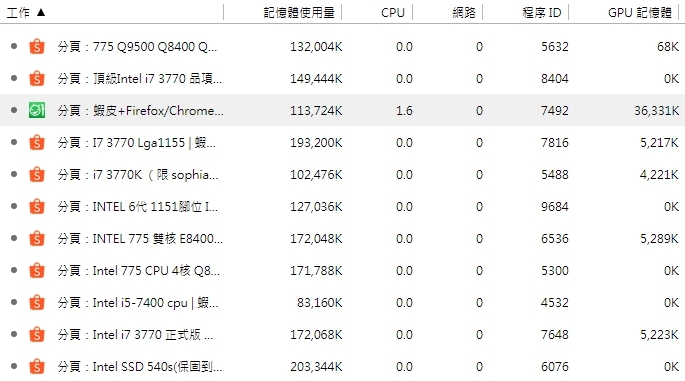Select the Intel 775 CPU 4核 Q8 row
685x381 pixels.
342,270
